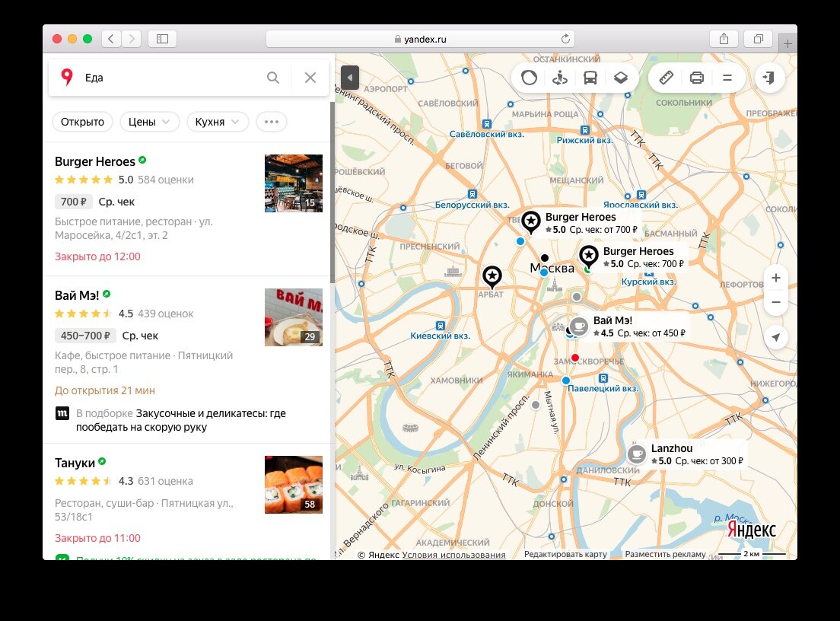Viewport: 840px width, 621px height.
Task: Zoom in the map with plus
Action: 776,278
